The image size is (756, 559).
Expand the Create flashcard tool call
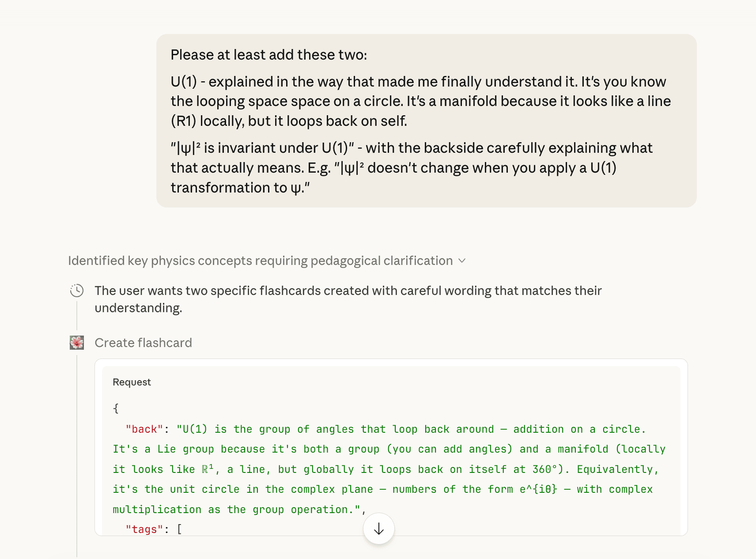[143, 343]
